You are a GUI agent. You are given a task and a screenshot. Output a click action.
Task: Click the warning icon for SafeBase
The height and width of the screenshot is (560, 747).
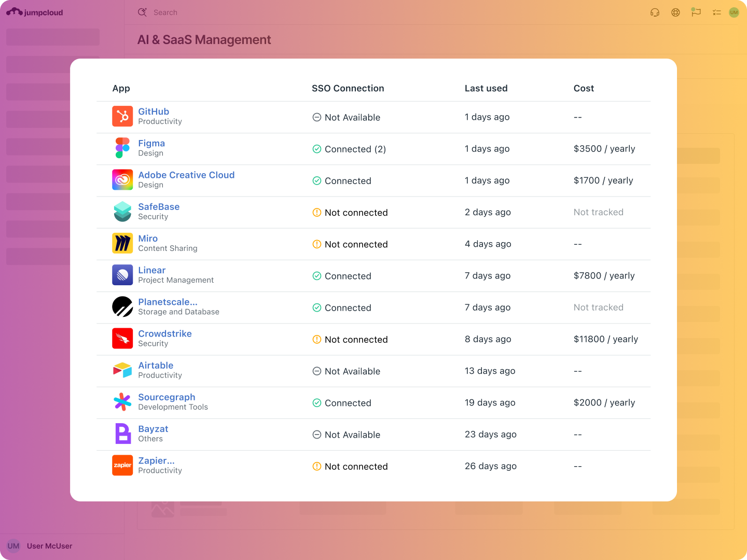(x=317, y=212)
